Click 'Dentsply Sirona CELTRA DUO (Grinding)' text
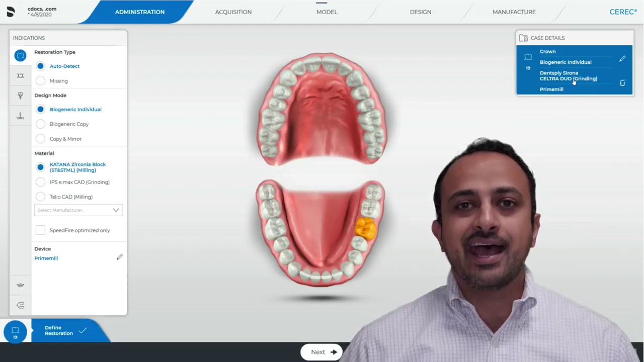Viewport: 644px width, 362px height. tap(569, 75)
